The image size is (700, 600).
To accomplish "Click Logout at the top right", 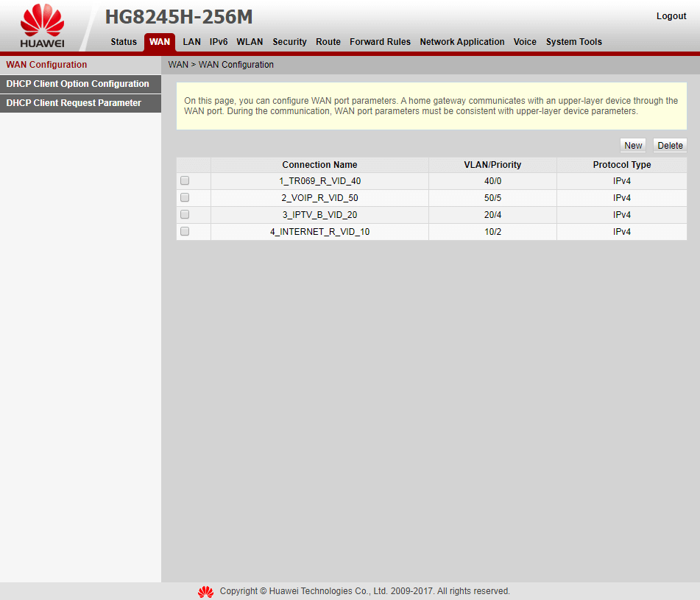I will click(671, 15).
